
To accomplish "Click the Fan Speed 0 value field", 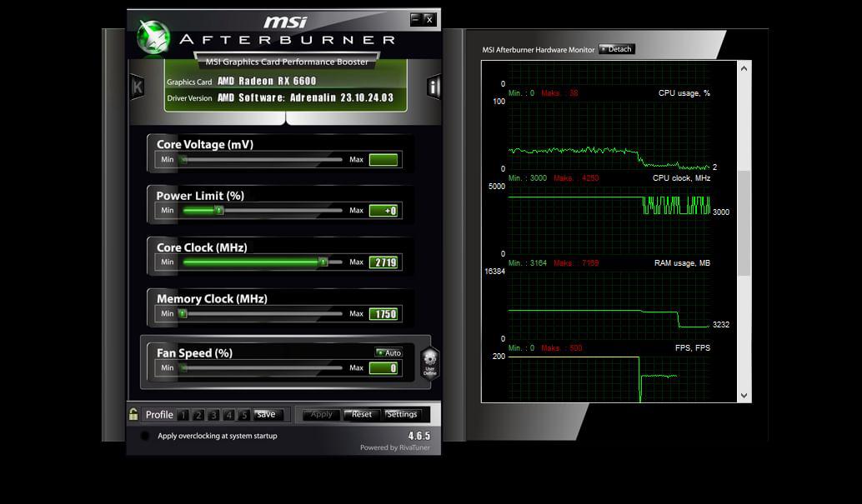I will [383, 368].
